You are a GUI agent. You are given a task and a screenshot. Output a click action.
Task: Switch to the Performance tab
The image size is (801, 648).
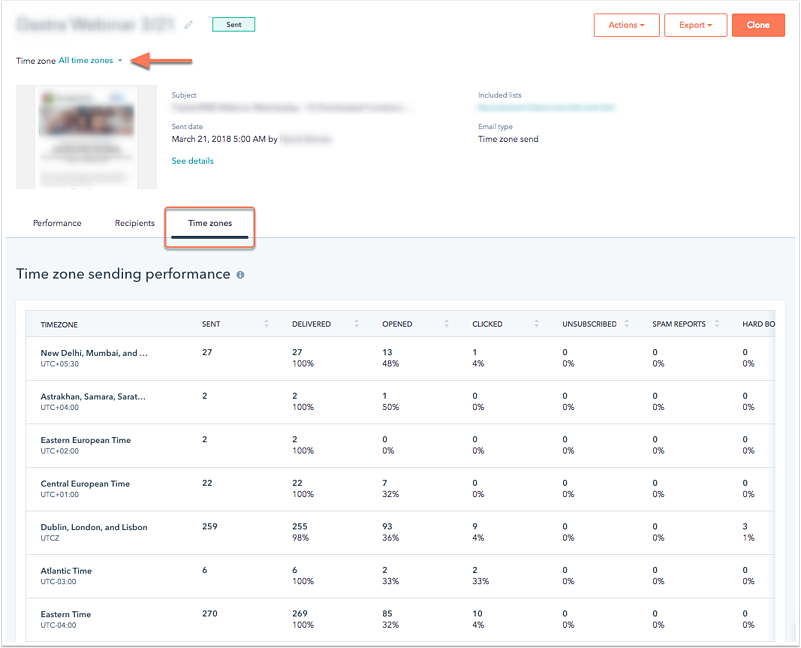57,223
